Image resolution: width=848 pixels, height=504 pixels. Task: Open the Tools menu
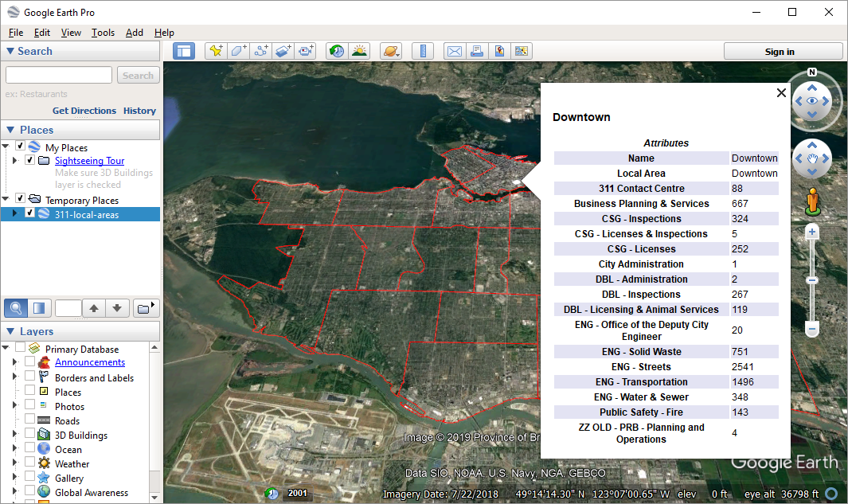(x=103, y=33)
